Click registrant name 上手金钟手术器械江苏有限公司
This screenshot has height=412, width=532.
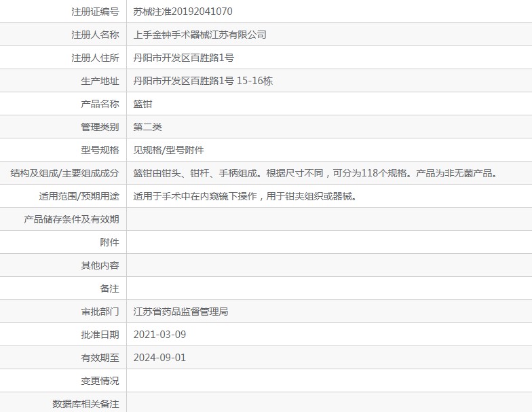tap(199, 35)
